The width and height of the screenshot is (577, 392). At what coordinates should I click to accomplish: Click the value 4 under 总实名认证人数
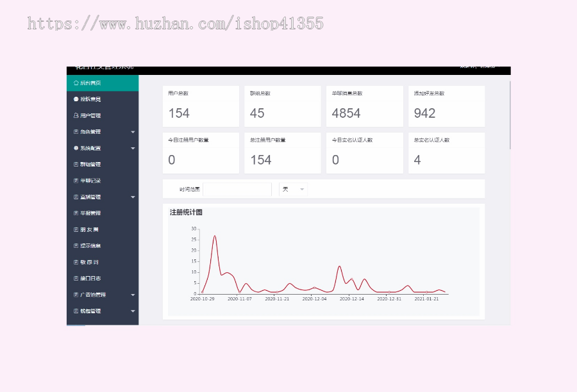point(417,160)
